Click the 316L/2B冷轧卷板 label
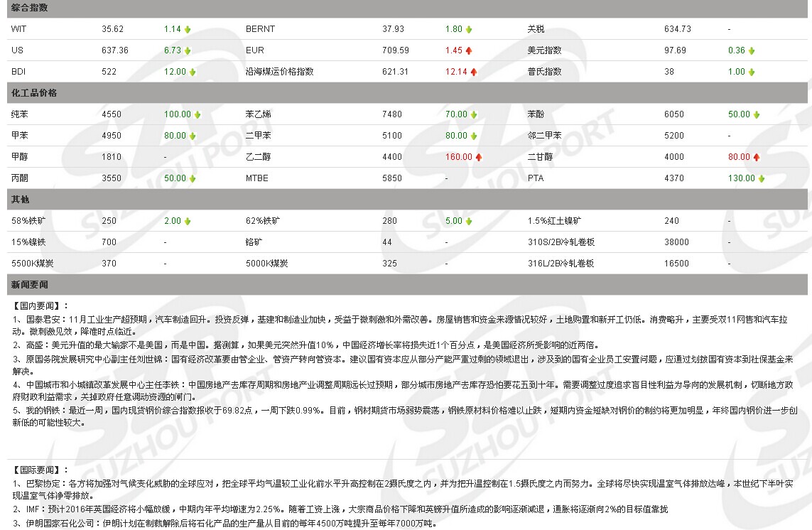Image resolution: width=812 pixels, height=530 pixels. pyautogui.click(x=561, y=263)
